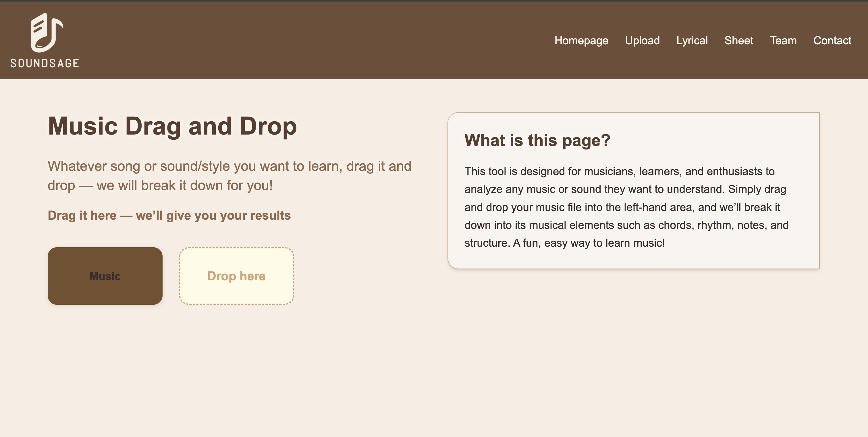Click the Music Drag and Drop heading

click(x=172, y=126)
